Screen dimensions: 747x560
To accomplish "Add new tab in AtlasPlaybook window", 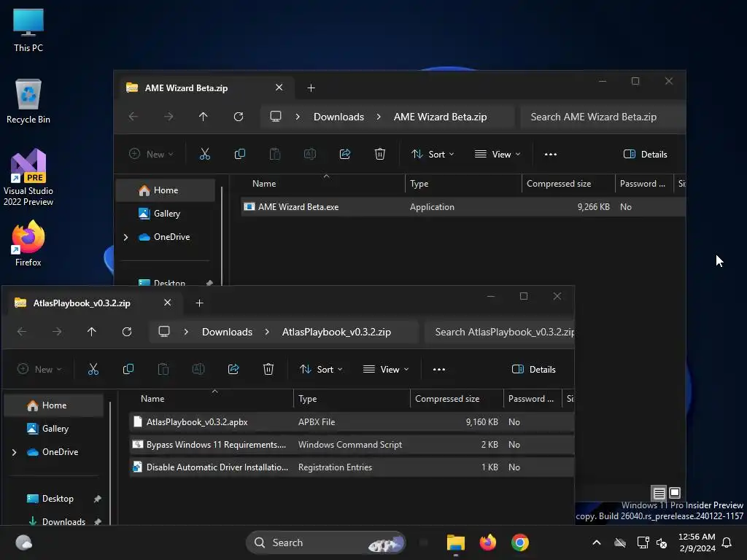I will tap(200, 303).
